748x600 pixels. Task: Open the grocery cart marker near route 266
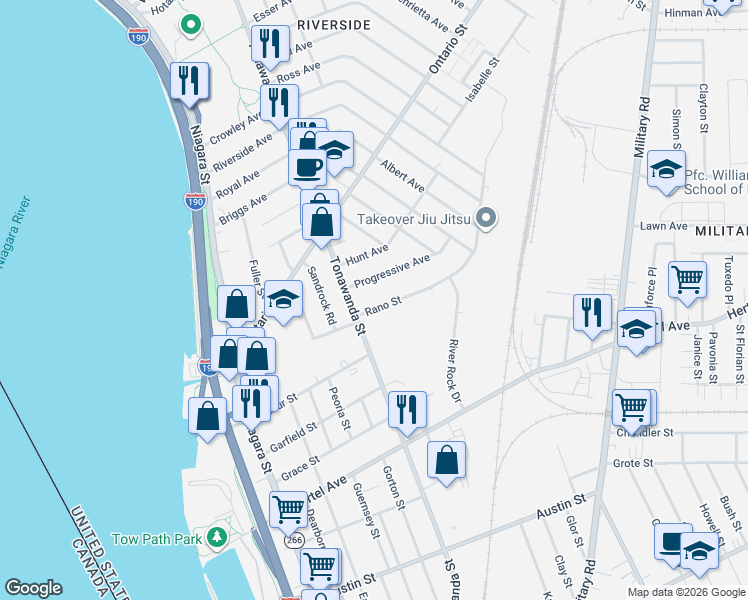coord(288,511)
